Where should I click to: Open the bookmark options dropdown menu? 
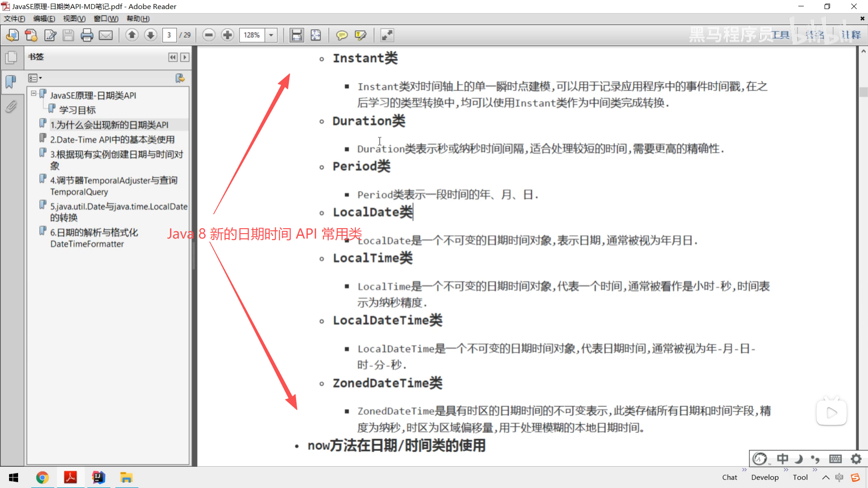[35, 78]
